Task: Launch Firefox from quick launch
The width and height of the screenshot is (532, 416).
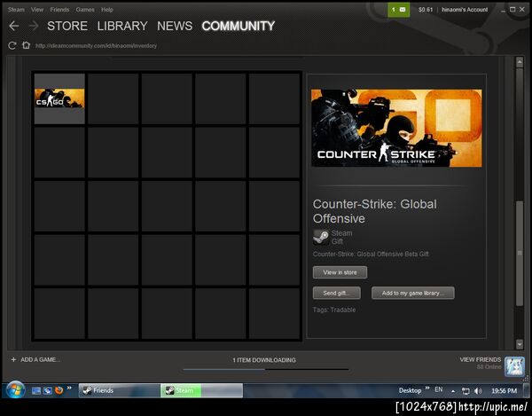Action: click(59, 390)
